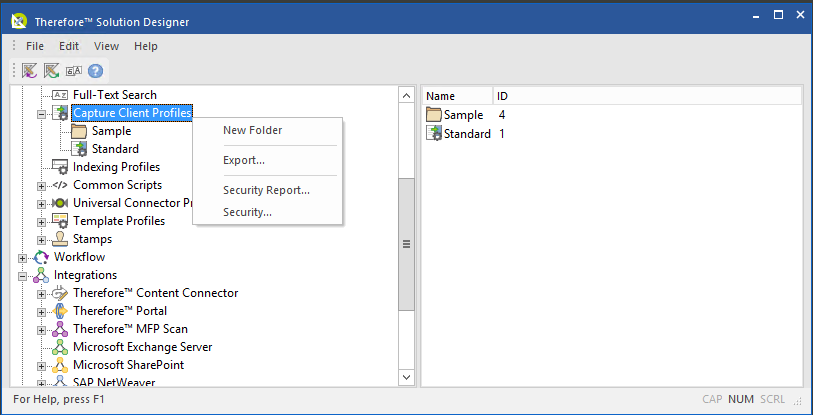The height and width of the screenshot is (415, 813).
Task: Choose New Folder from the context menu
Action: click(268, 130)
